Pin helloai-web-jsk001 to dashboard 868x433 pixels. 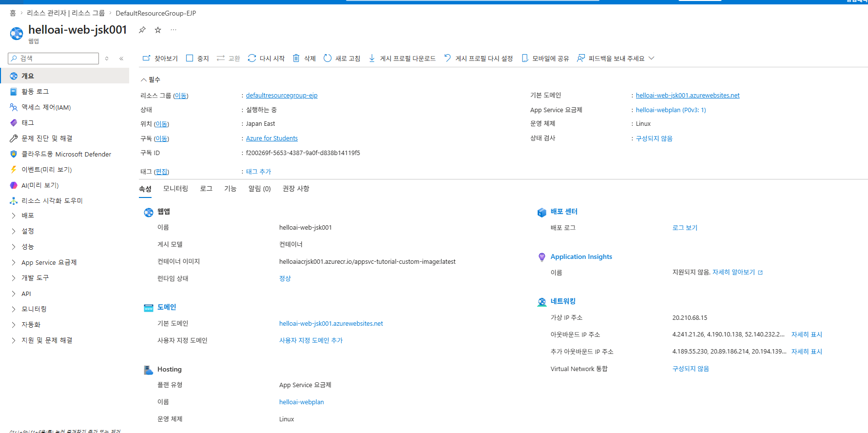(x=142, y=30)
